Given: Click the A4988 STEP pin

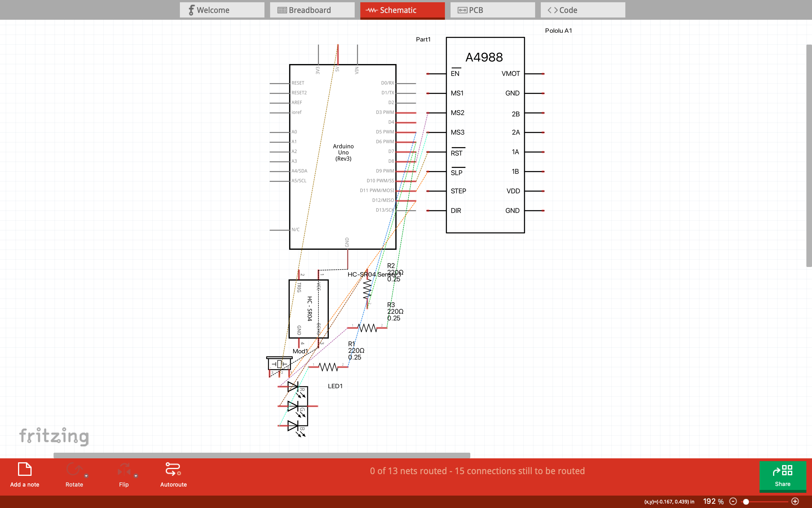Looking at the screenshot, I should click(436, 191).
